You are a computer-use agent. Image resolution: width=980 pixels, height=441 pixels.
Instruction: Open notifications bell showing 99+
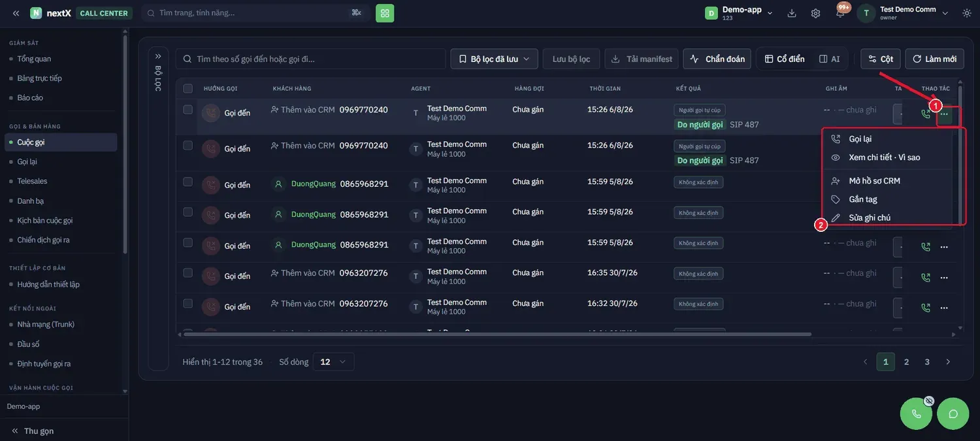(840, 13)
